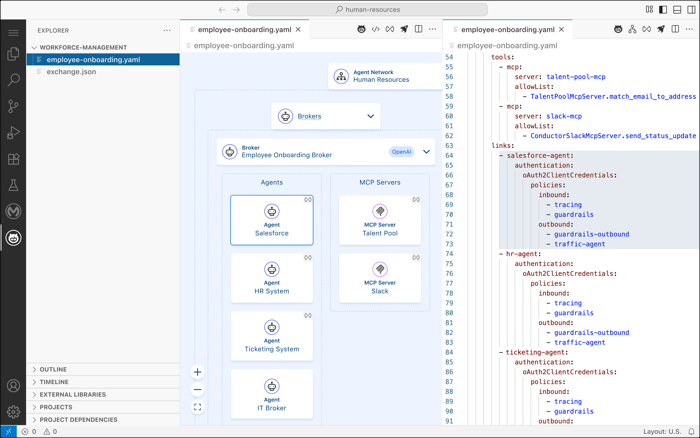
Task: Open the MuleSoft icon in activity bar
Action: [13, 211]
